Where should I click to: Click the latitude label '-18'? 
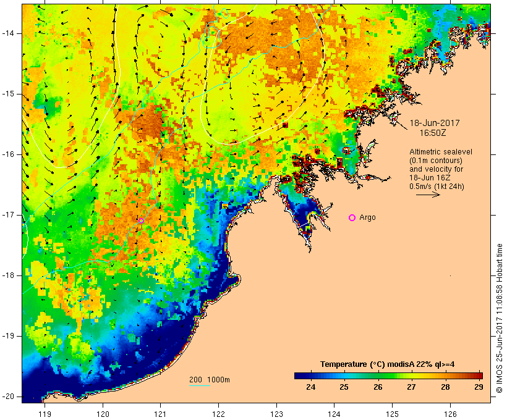8,275
